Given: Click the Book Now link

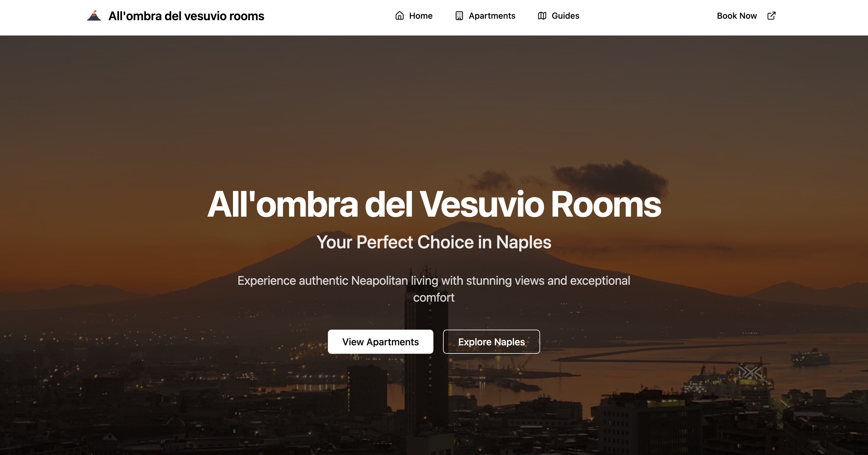Looking at the screenshot, I should pos(746,16).
